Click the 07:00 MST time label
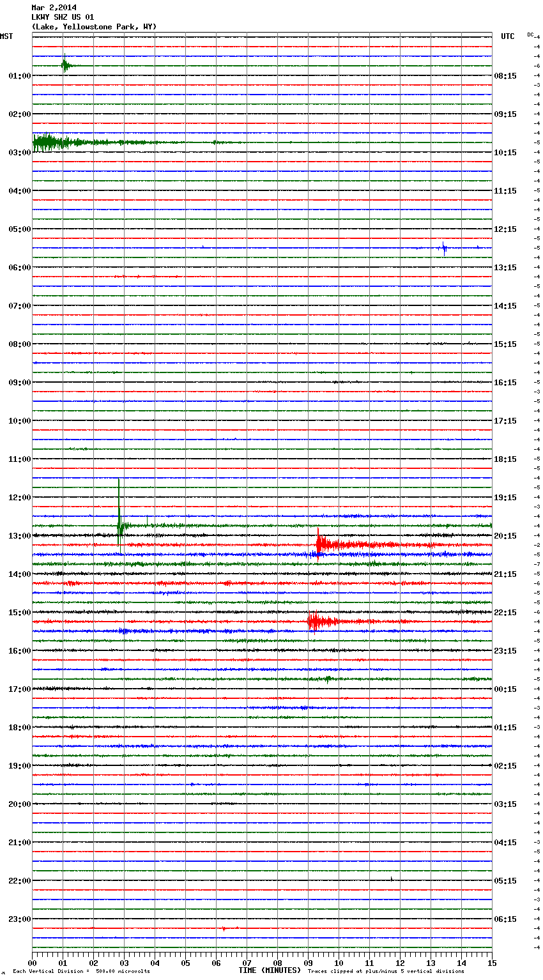The width and height of the screenshot is (543, 980). click(20, 306)
